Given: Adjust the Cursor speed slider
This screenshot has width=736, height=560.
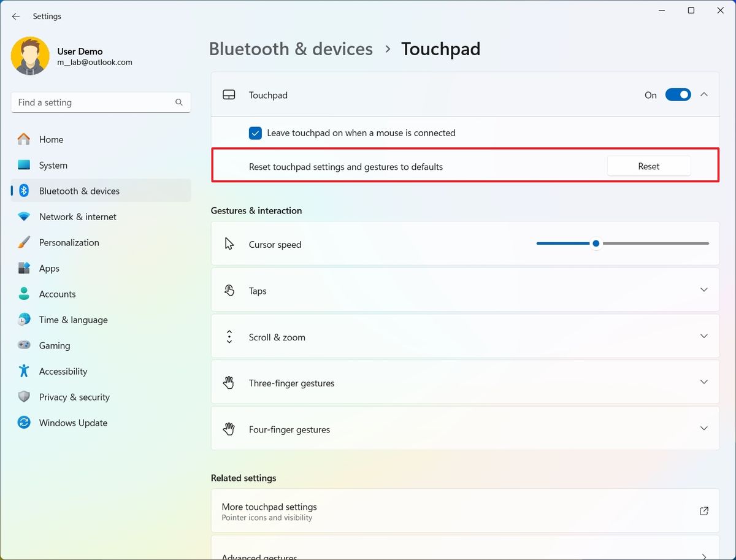Looking at the screenshot, I should (x=596, y=244).
